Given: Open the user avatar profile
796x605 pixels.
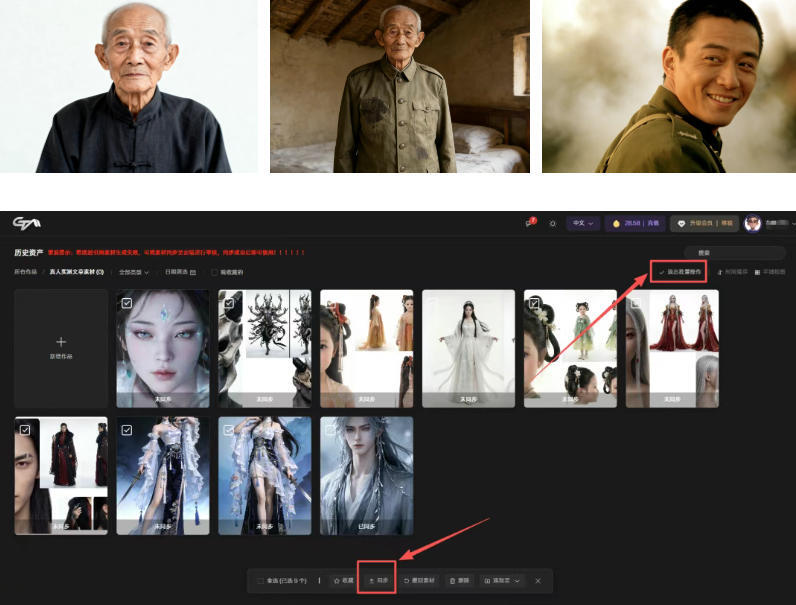Looking at the screenshot, I should [x=753, y=223].
